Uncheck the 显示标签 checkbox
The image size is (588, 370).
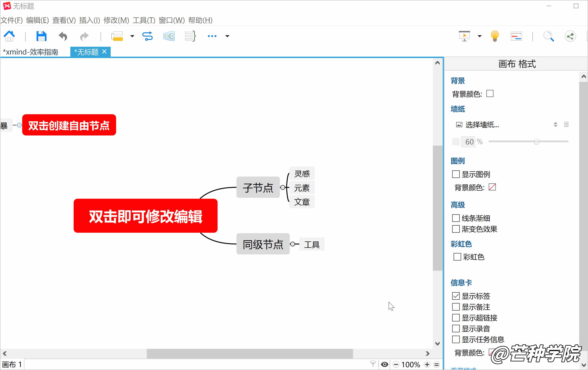tap(456, 296)
